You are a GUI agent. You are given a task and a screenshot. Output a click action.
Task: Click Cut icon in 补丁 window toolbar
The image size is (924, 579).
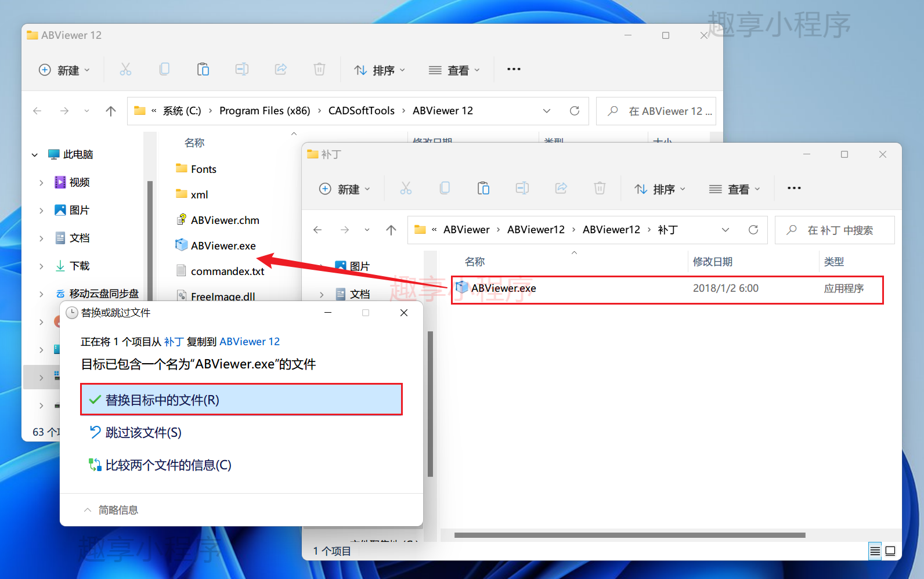[x=406, y=188]
